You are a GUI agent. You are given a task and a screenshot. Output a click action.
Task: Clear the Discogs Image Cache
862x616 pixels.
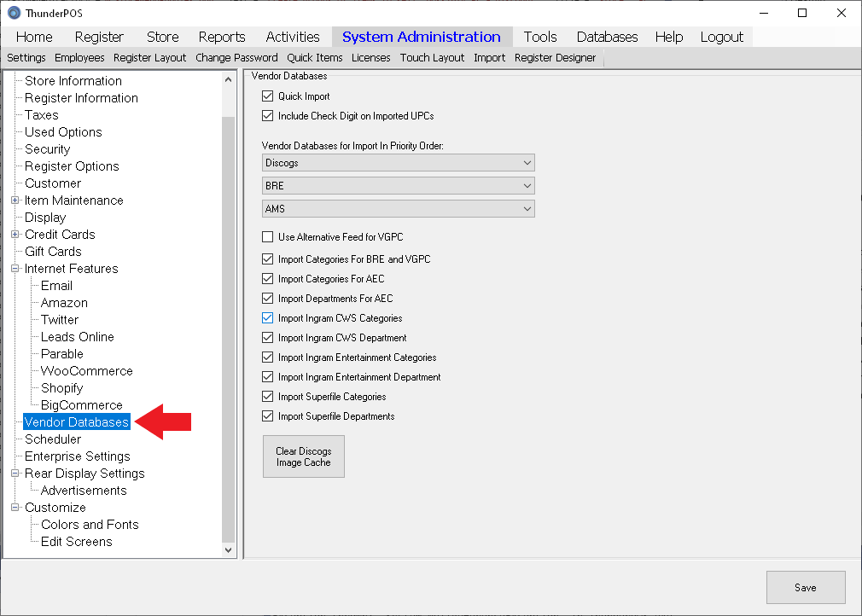tap(303, 456)
